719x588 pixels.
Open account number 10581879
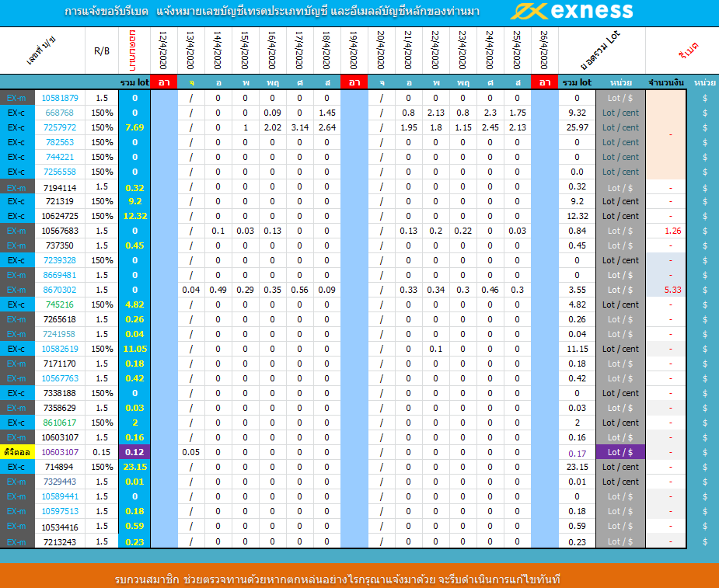click(x=60, y=98)
